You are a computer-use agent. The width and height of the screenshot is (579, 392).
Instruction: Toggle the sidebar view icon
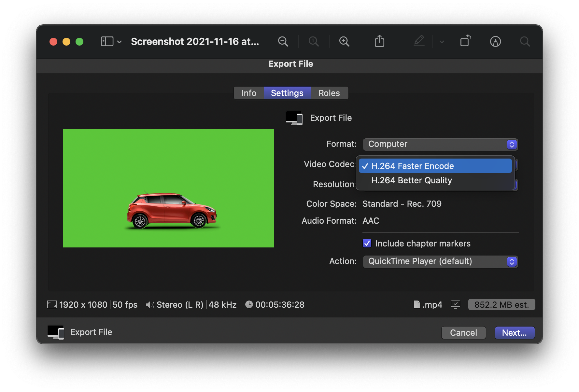point(107,42)
